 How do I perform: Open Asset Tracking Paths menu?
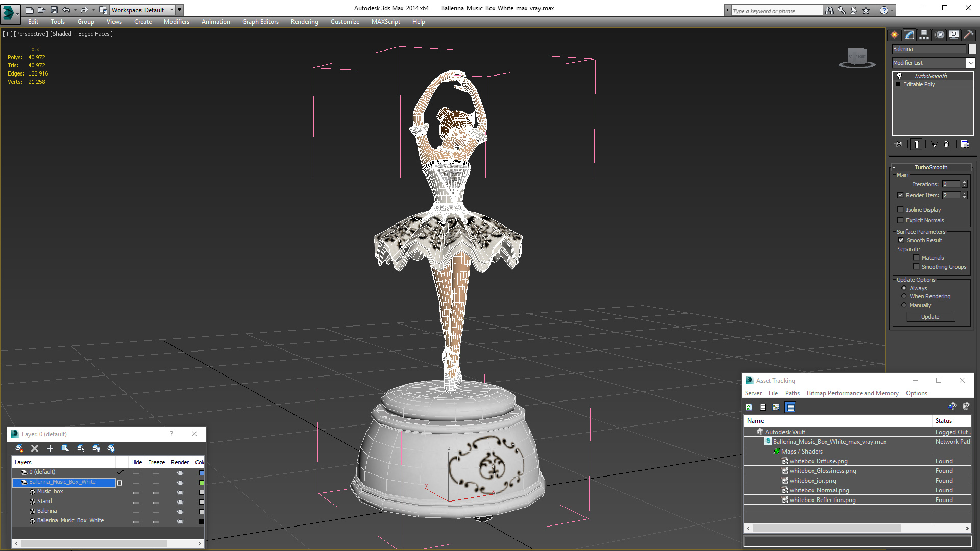coord(792,393)
